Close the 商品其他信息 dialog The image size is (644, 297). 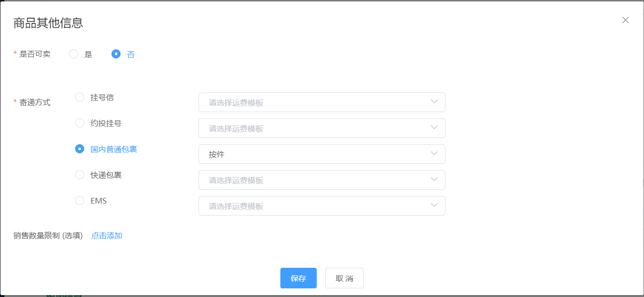(625, 20)
